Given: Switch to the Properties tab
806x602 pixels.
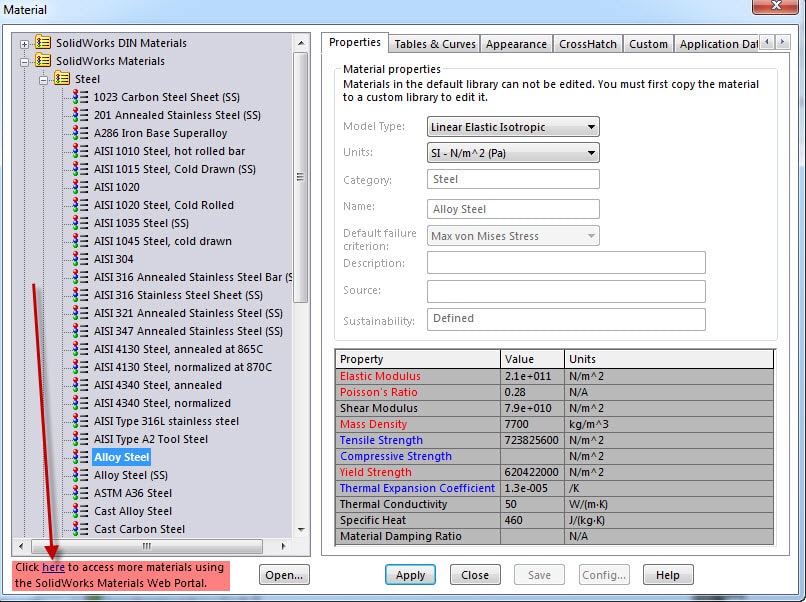Looking at the screenshot, I should click(355, 43).
